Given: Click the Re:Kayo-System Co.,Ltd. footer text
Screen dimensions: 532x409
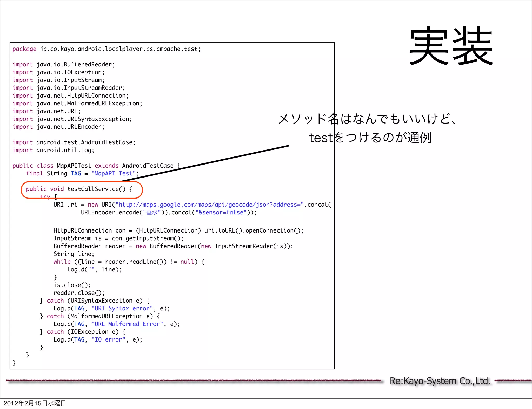Looking at the screenshot, I should pyautogui.click(x=440, y=381).
